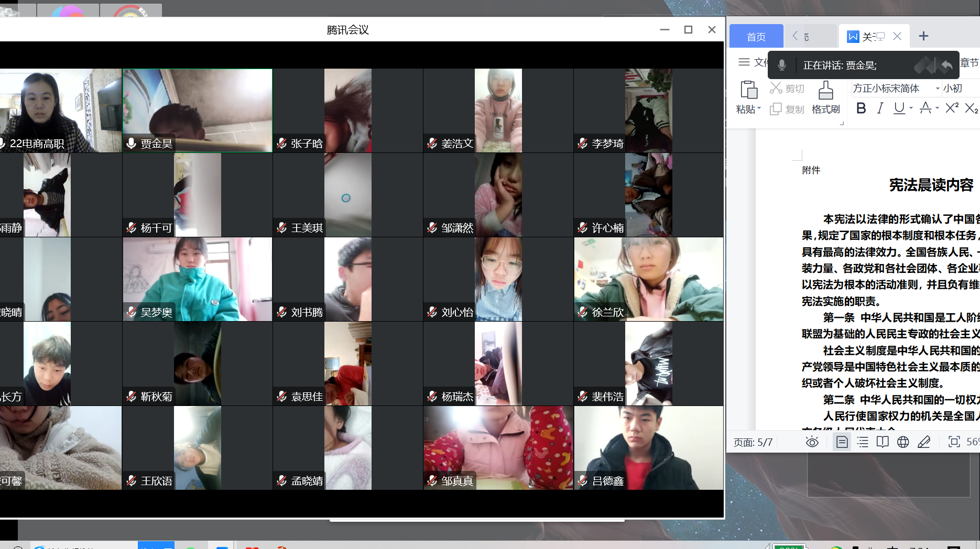Enable writing mode pencil icon
Screen dimensions: 980x549
(x=924, y=442)
